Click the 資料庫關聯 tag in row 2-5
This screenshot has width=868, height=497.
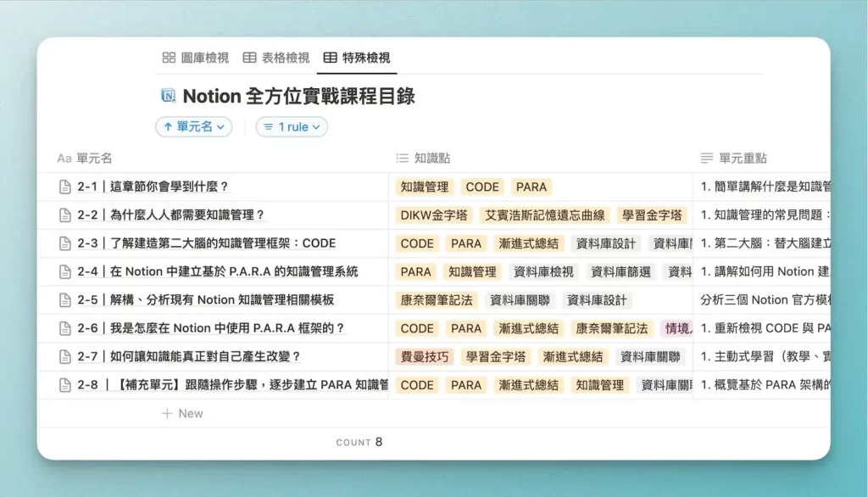(x=520, y=299)
